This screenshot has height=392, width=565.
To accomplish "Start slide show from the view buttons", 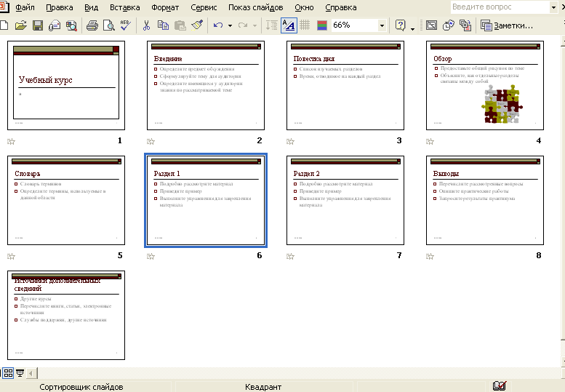I will pos(20,373).
